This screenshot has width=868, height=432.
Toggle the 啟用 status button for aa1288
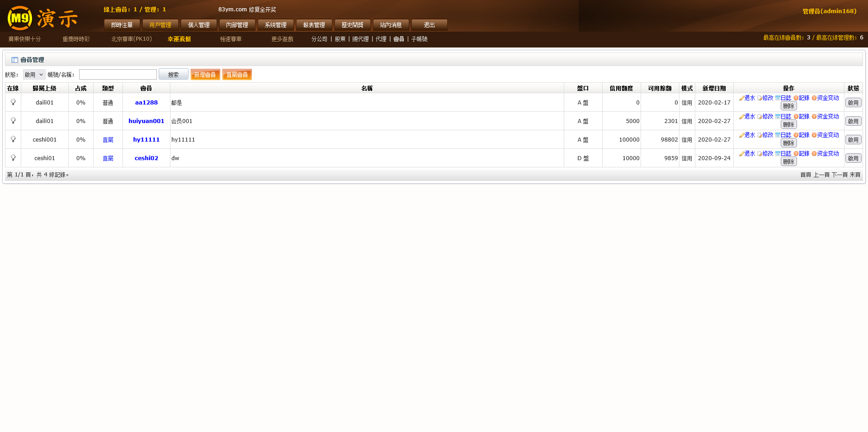853,103
